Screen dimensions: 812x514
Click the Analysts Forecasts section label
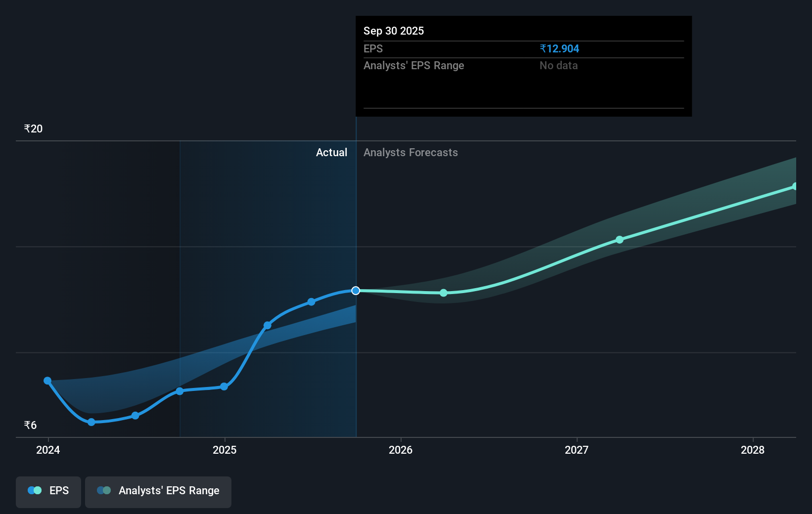click(x=411, y=153)
